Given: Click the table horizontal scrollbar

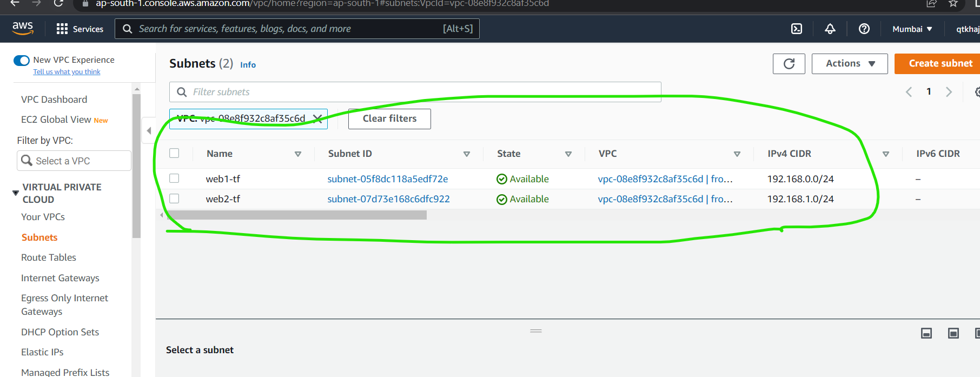Looking at the screenshot, I should coord(296,215).
